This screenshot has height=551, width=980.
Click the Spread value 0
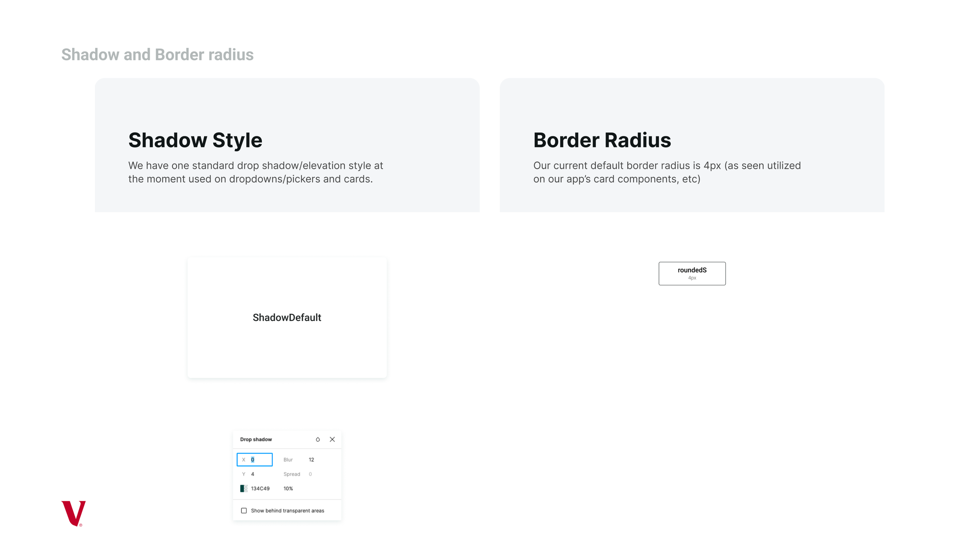tap(310, 474)
